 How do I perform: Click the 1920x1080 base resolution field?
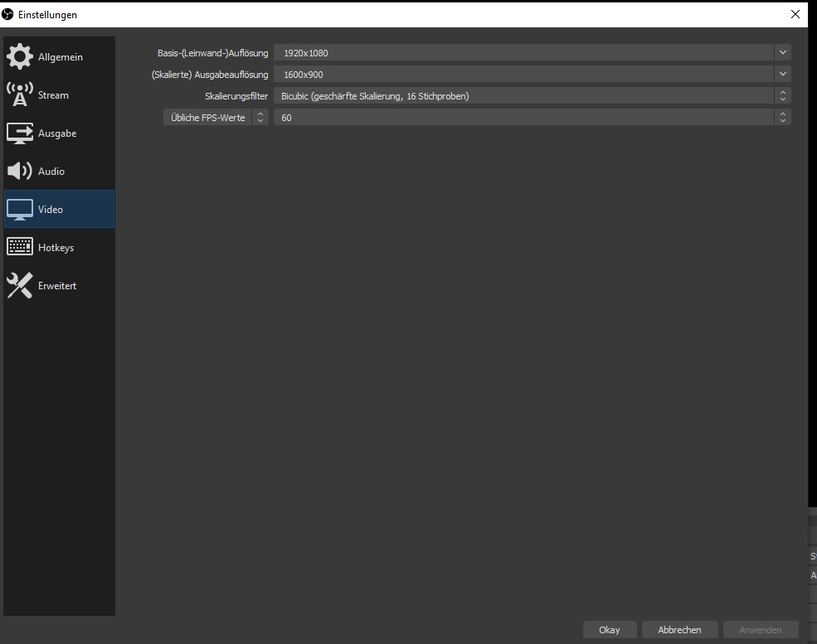pos(523,53)
